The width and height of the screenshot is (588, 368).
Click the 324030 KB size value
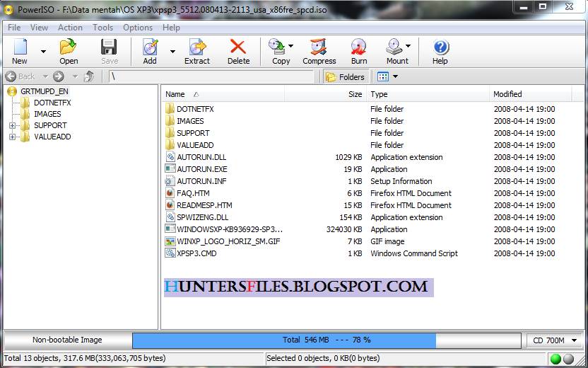click(344, 229)
